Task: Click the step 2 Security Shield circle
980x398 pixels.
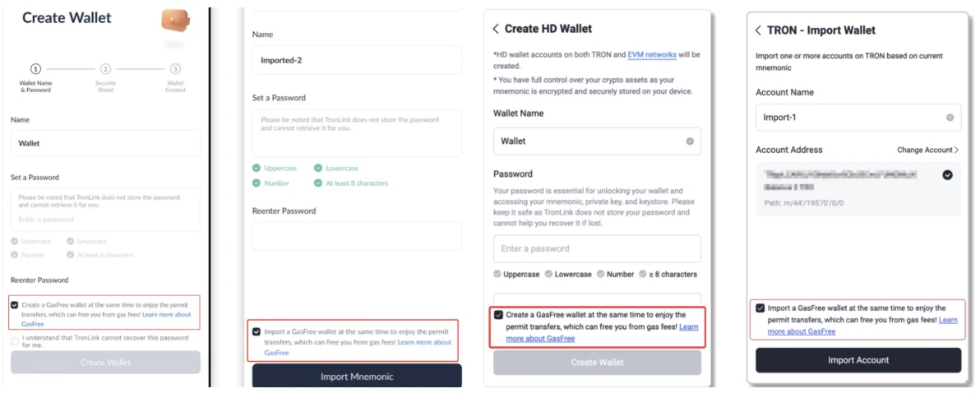Action: pos(106,69)
